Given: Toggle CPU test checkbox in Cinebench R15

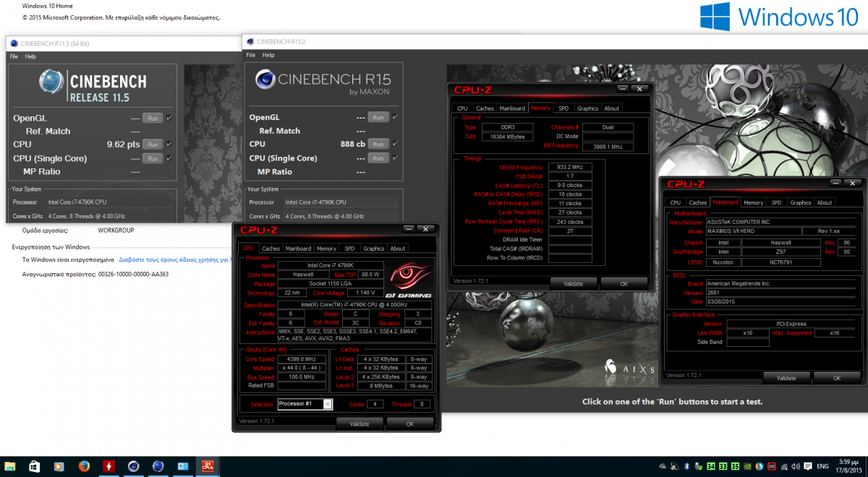Looking at the screenshot, I should point(396,144).
